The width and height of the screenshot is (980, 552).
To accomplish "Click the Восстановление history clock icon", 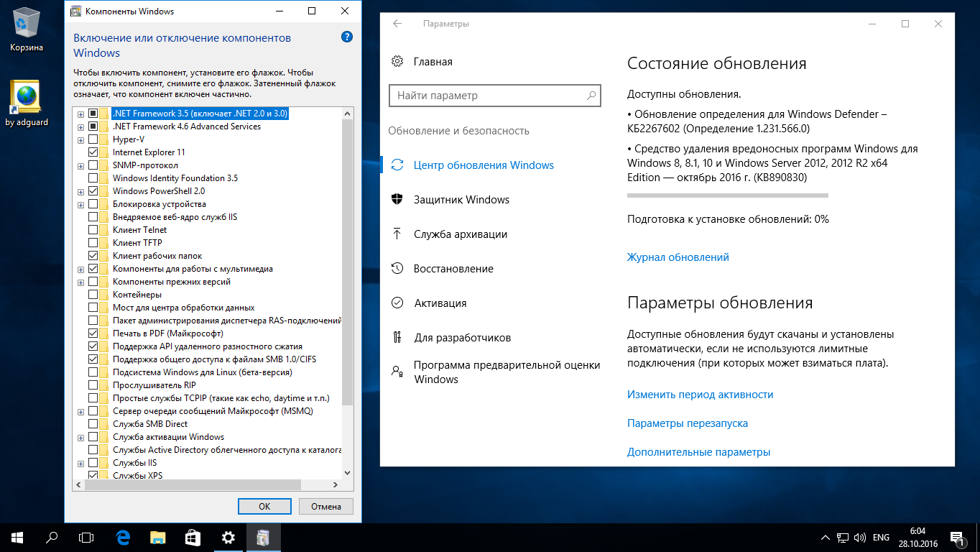I will 397,269.
